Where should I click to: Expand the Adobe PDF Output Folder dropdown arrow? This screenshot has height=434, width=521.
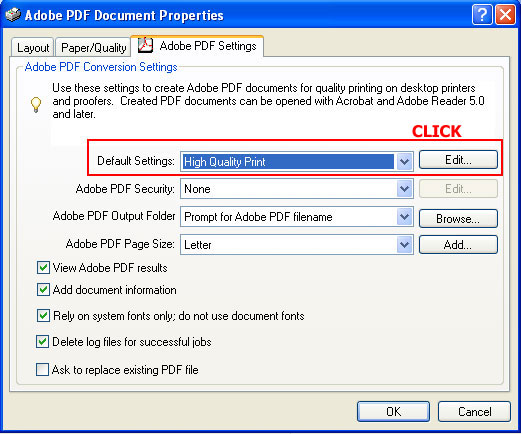pos(404,217)
